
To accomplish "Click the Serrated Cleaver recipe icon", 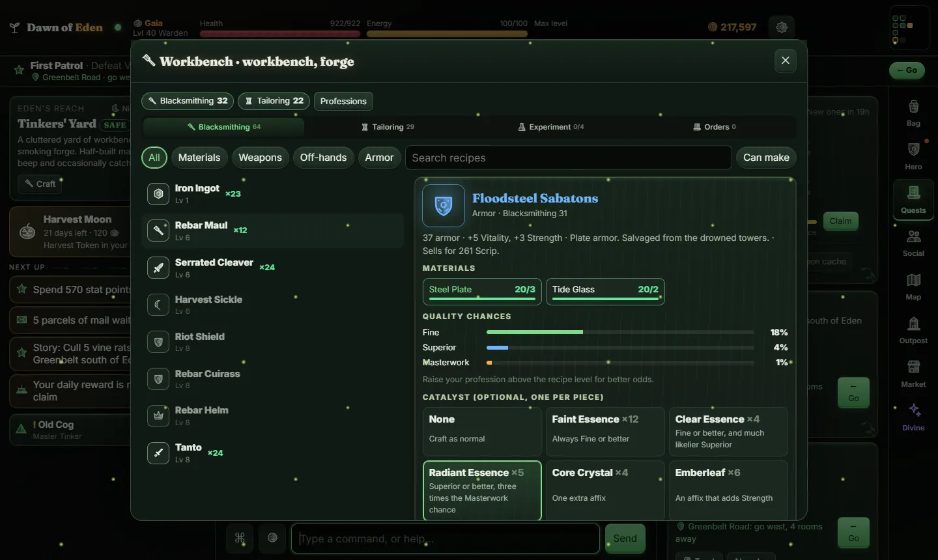I will [158, 268].
